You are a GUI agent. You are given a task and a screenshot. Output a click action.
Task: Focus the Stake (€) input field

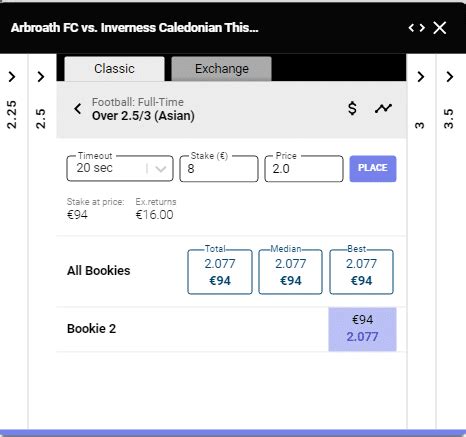coord(219,168)
